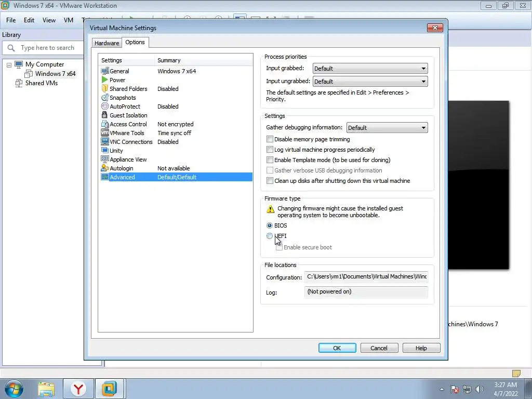The image size is (532, 399).
Task: Click the Snapshots icon
Action: tap(105, 97)
